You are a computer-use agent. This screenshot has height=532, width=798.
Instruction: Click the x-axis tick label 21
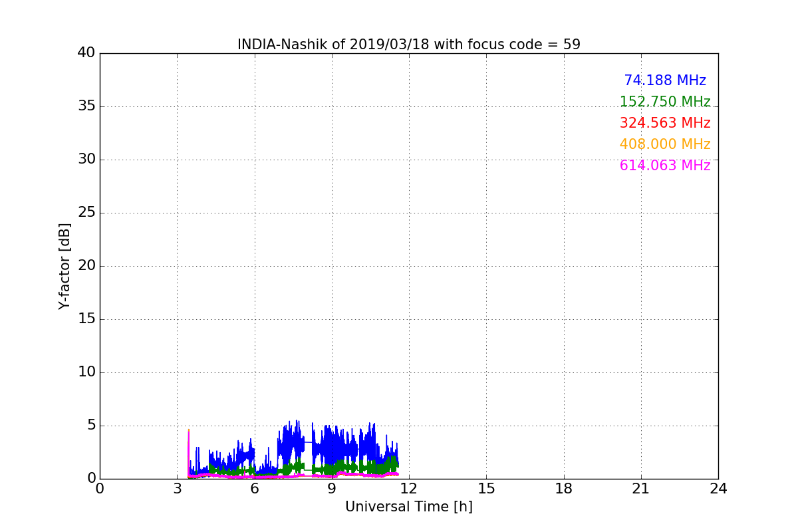641,489
